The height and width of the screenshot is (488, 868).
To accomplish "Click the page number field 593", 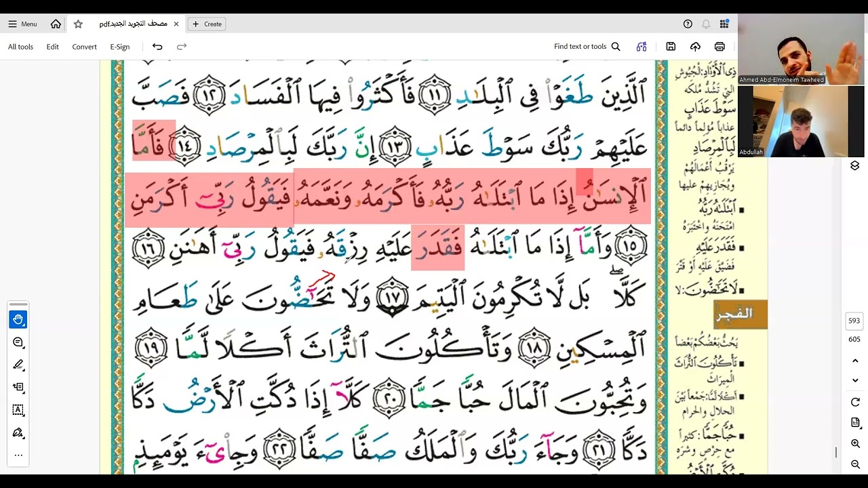I will click(x=854, y=321).
